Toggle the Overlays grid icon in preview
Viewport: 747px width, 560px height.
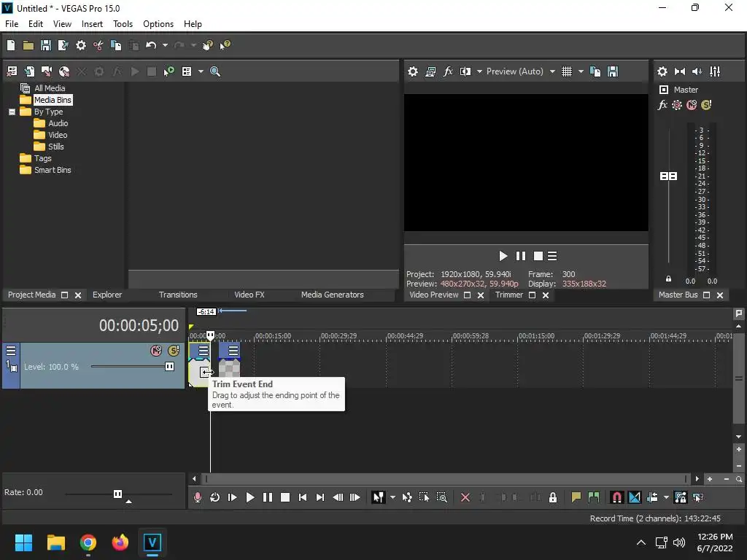point(566,71)
